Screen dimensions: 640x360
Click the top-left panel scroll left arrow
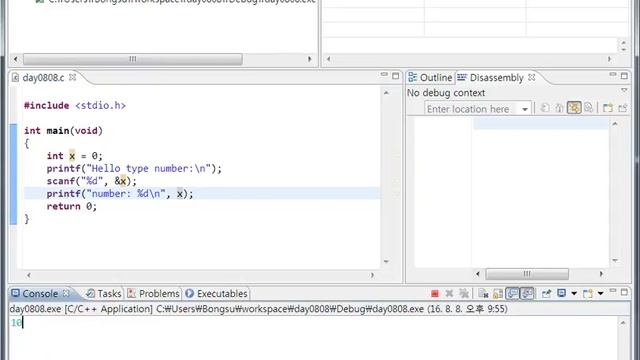16,59
